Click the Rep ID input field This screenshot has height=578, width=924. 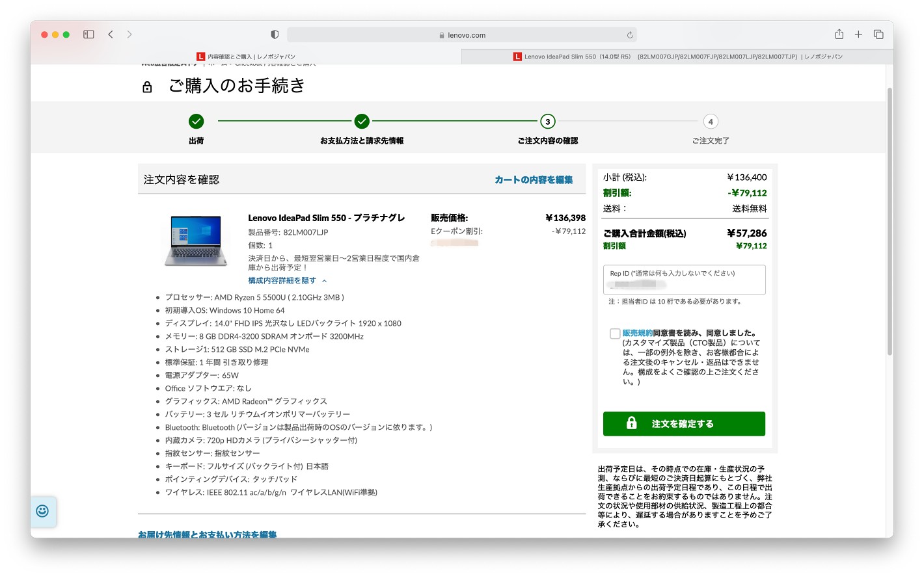point(684,280)
